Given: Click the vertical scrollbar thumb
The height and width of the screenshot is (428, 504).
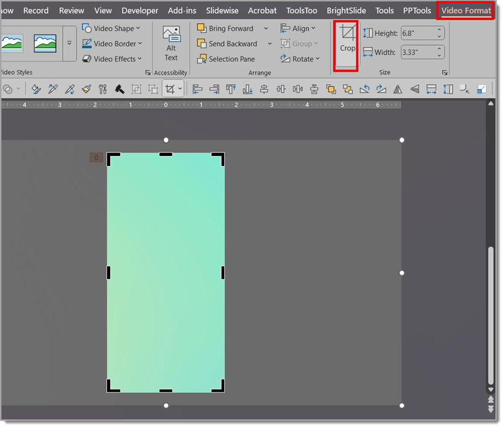Looking at the screenshot, I should [x=490, y=315].
